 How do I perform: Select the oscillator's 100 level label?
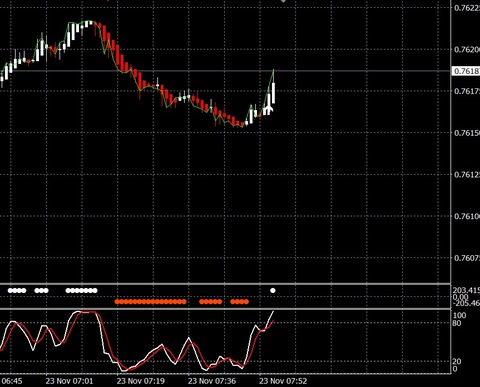click(x=460, y=315)
